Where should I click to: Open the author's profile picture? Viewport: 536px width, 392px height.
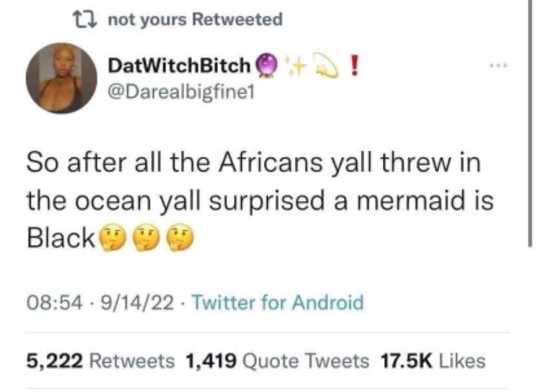point(61,78)
